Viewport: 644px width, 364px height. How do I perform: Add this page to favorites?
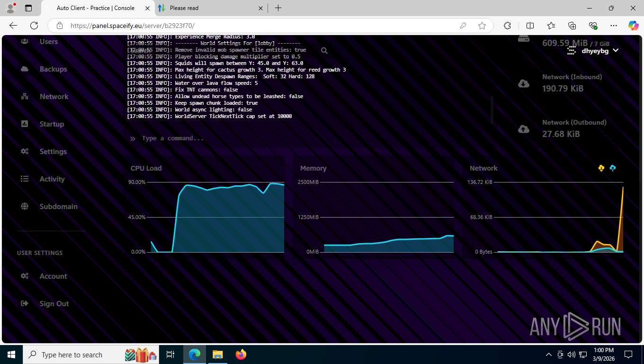click(x=482, y=26)
